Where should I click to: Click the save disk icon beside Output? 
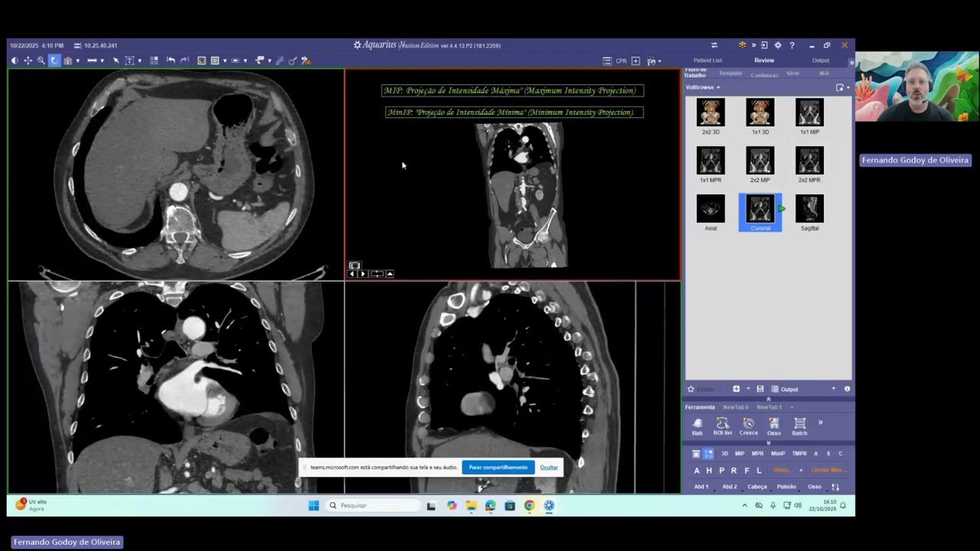760,389
